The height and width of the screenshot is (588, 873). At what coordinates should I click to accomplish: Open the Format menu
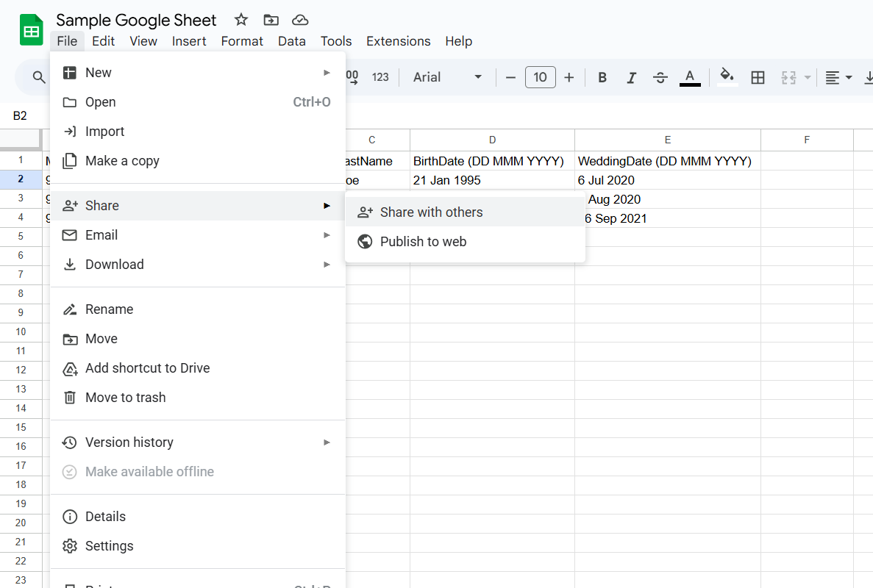[242, 41]
